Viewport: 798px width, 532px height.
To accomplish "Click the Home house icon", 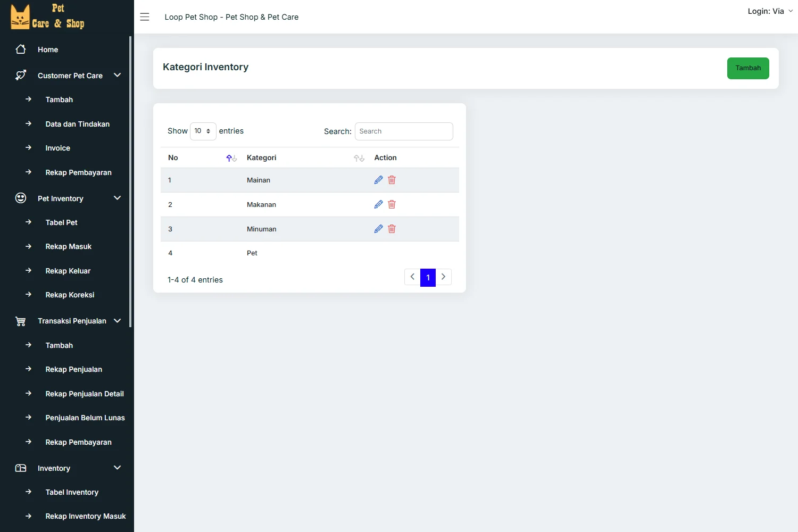I will pyautogui.click(x=21, y=49).
